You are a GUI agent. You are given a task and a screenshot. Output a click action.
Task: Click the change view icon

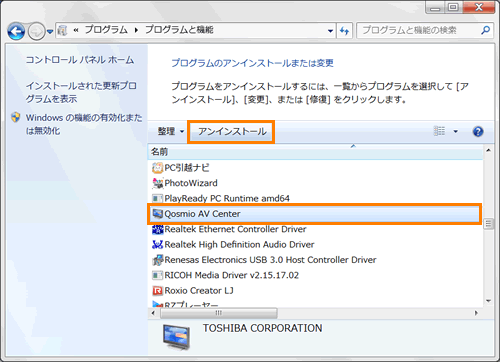(x=439, y=131)
